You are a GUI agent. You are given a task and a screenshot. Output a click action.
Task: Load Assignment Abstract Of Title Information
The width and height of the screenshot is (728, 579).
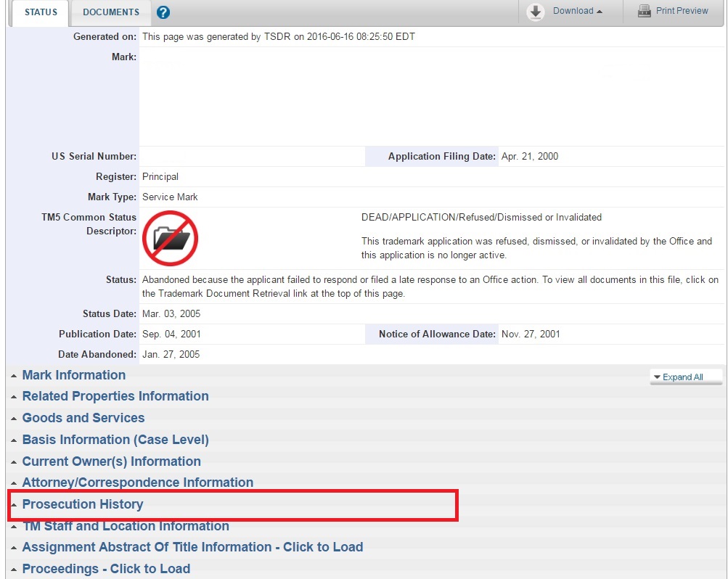(x=192, y=547)
